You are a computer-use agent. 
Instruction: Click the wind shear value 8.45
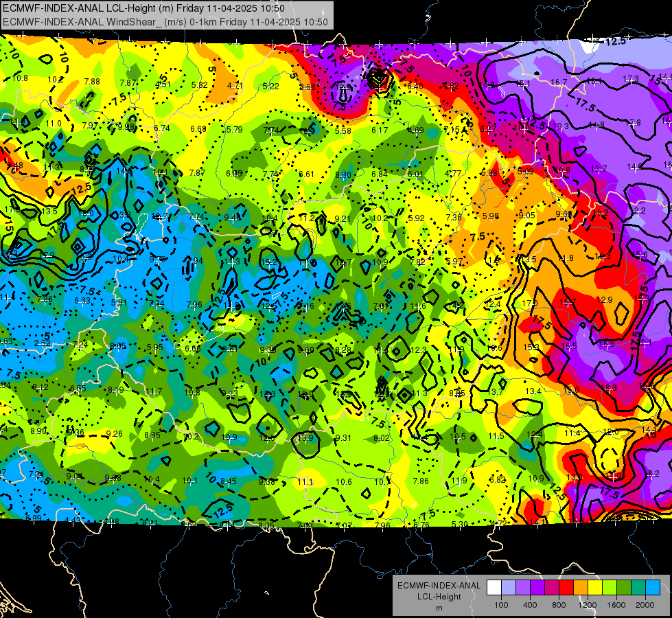[229, 481]
